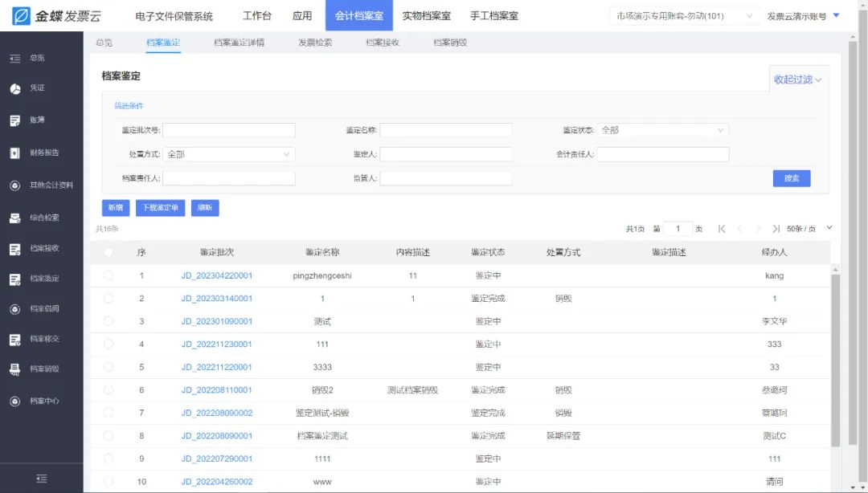Focus the 鉴定批次号 input field

point(228,130)
